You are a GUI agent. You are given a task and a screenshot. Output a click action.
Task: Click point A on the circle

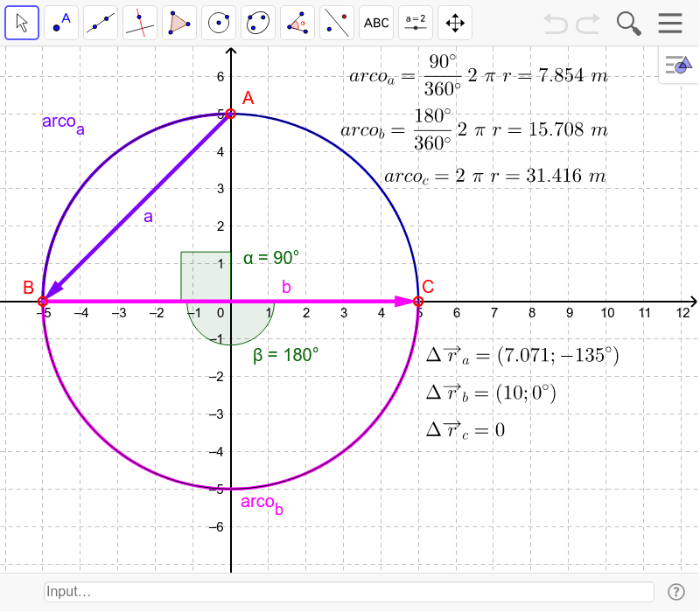[x=231, y=114]
